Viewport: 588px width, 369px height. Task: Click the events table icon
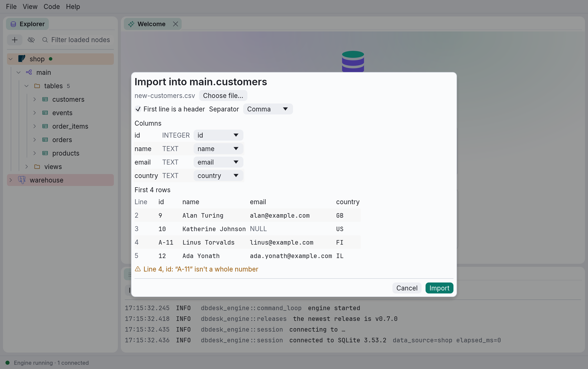45,113
